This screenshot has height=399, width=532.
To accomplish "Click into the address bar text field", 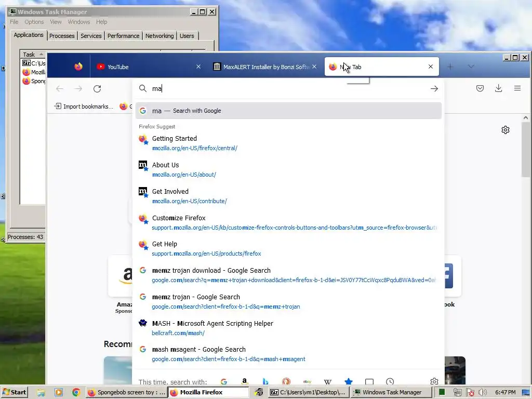I will [288, 88].
